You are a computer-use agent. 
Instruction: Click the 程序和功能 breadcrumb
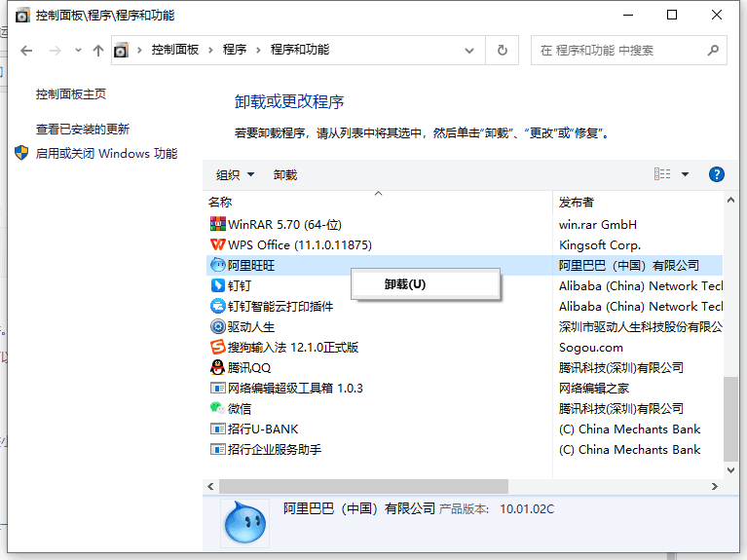[300, 50]
